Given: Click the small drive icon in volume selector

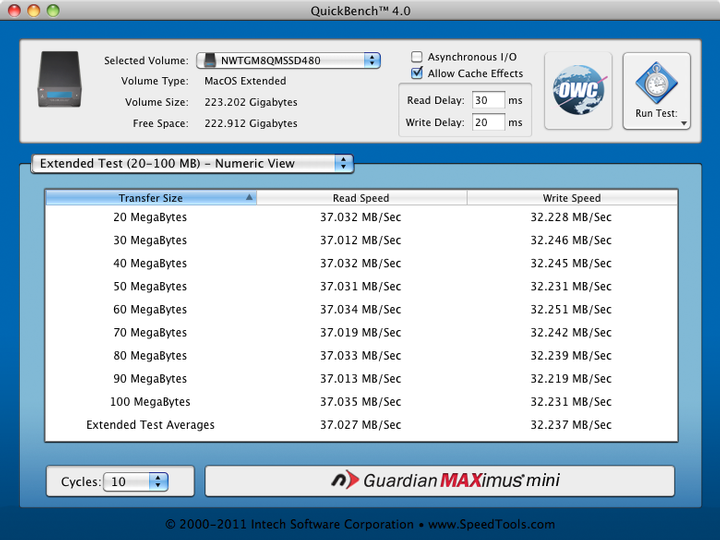Looking at the screenshot, I should pos(209,61).
